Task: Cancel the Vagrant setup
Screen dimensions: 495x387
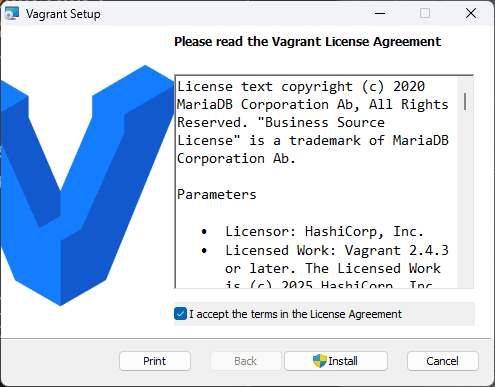Action: pos(443,361)
